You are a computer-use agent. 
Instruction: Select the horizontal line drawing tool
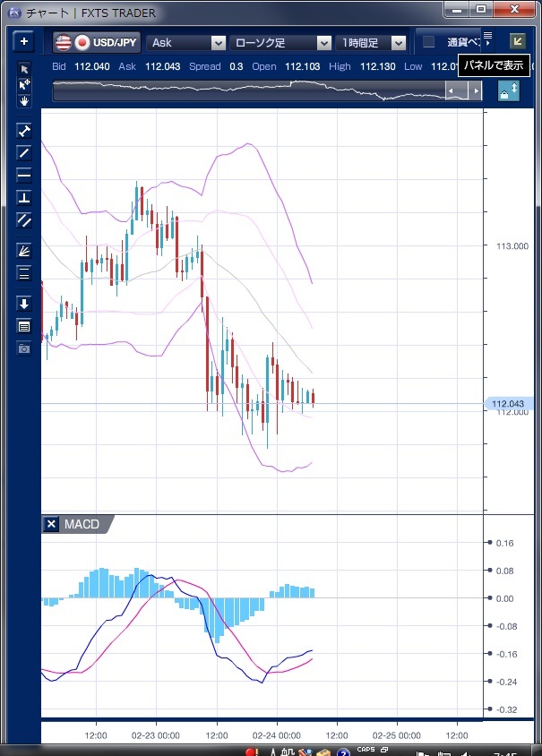coord(24,175)
